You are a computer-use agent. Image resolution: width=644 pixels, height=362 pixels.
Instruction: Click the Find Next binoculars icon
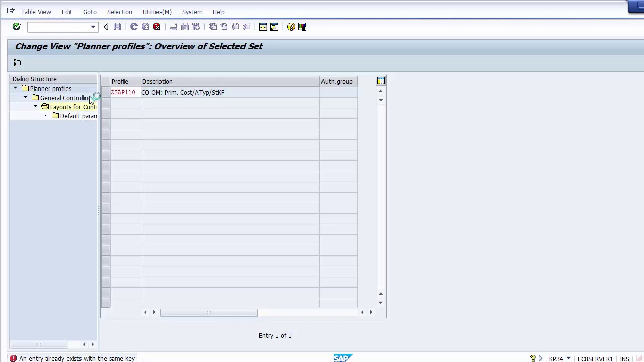(196, 27)
